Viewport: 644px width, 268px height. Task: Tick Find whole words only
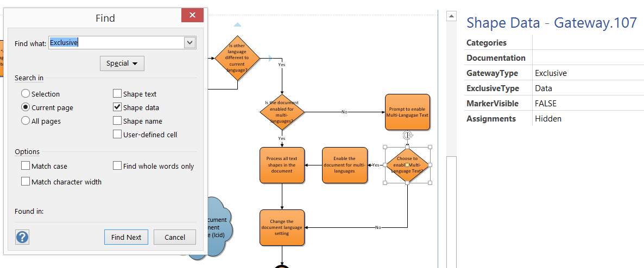point(117,166)
